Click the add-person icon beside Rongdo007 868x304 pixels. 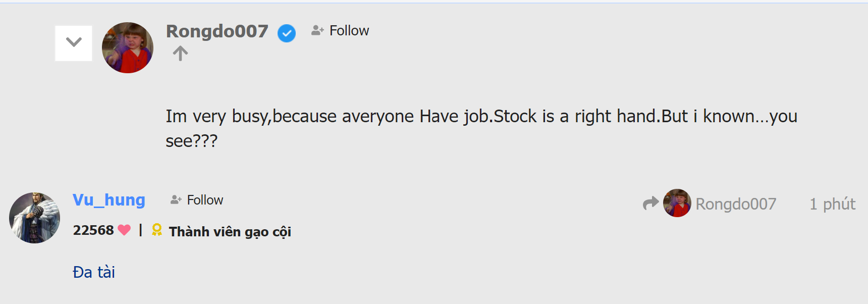tap(317, 31)
